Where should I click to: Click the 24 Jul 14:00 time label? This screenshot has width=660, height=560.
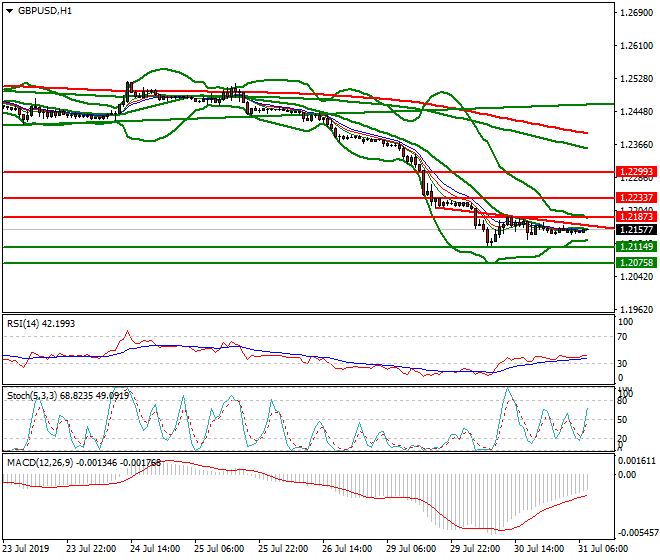coord(155,549)
